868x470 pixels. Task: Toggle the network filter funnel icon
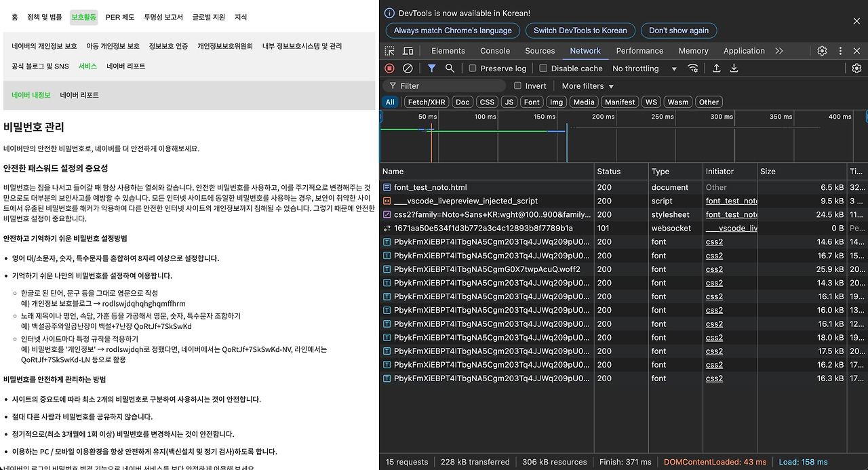click(x=431, y=68)
